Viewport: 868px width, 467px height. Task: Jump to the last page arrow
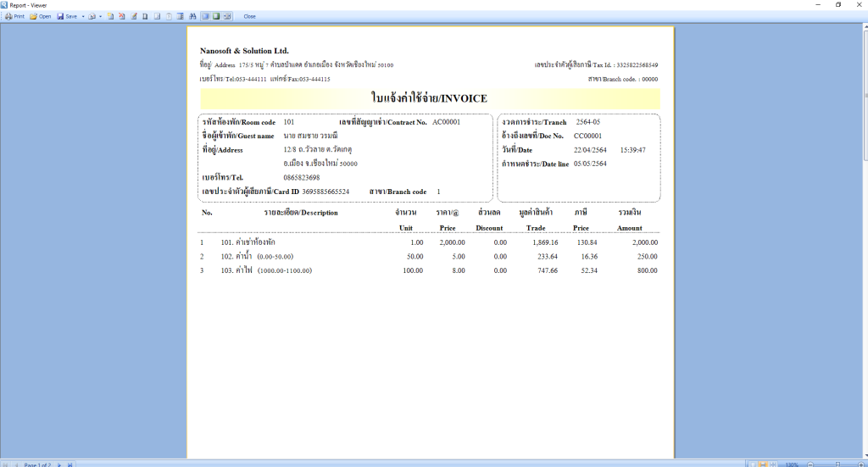click(70, 464)
